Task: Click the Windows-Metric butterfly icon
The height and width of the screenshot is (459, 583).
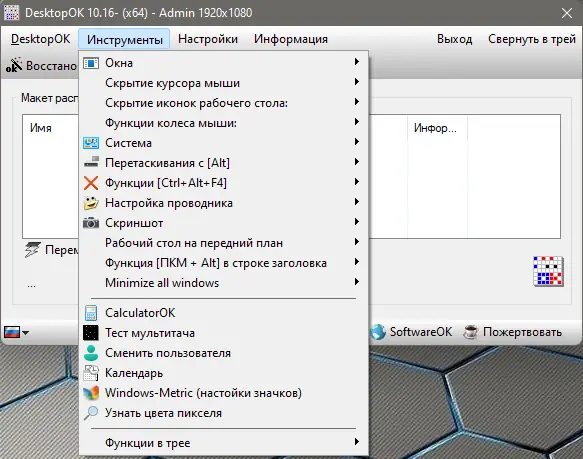Action: pyautogui.click(x=91, y=393)
